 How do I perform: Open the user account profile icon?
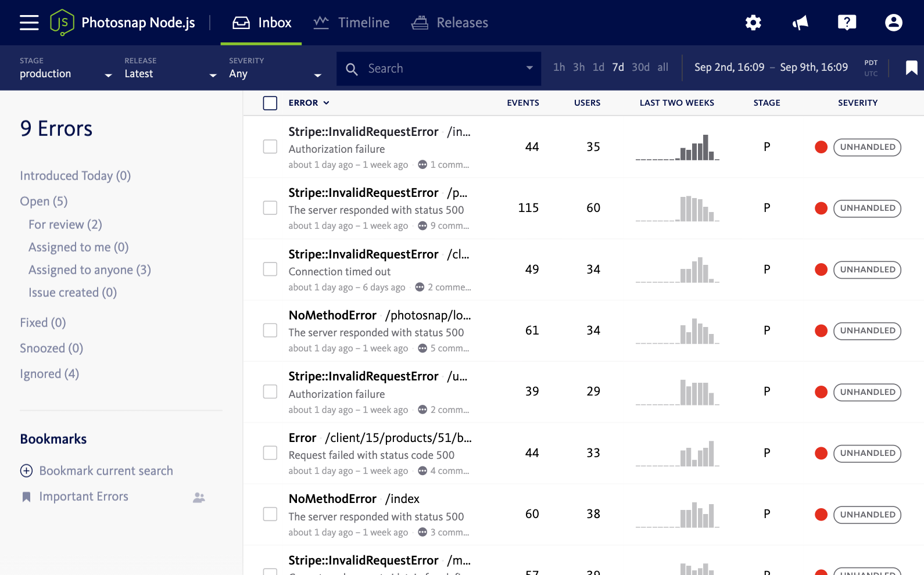click(894, 23)
